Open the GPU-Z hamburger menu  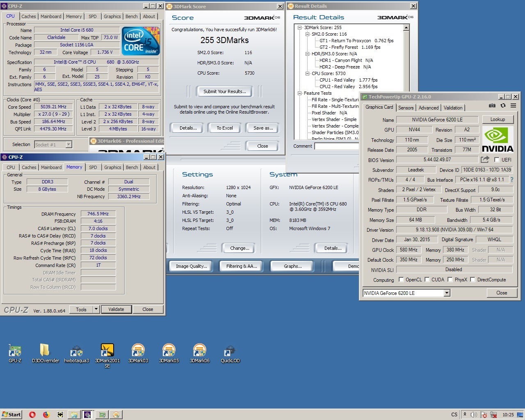point(513,106)
